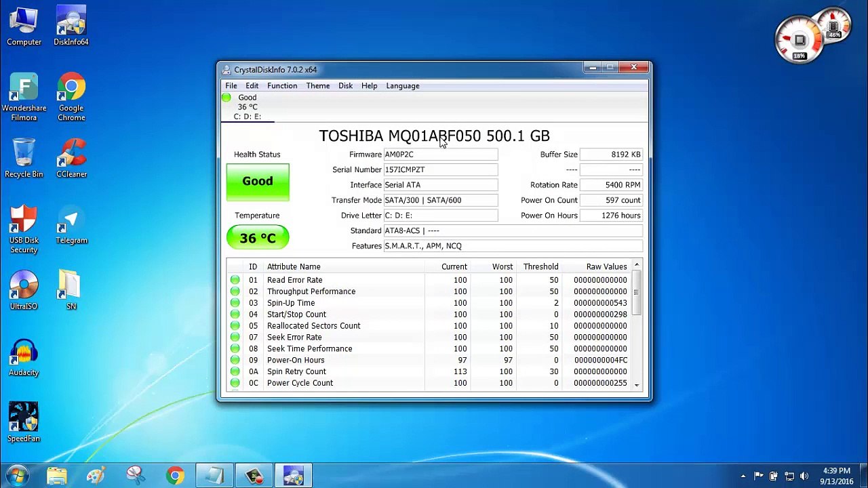The width and height of the screenshot is (868, 488).
Task: Switch to screen recorder taskbar item
Action: click(x=254, y=476)
